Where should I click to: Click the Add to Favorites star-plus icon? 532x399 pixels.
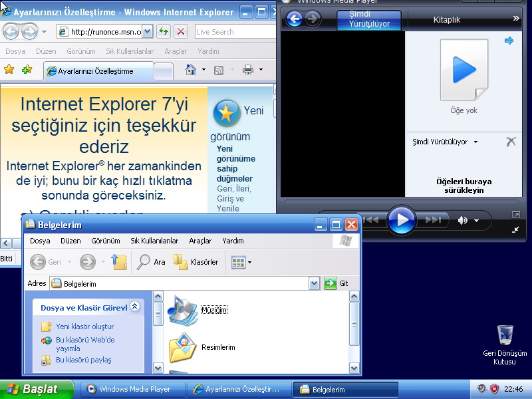[x=27, y=70]
